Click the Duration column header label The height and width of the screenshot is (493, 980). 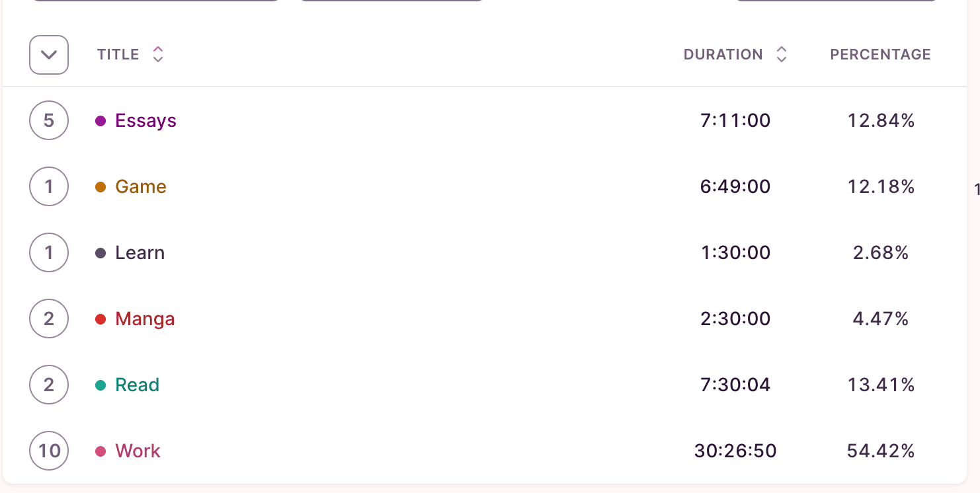[723, 54]
